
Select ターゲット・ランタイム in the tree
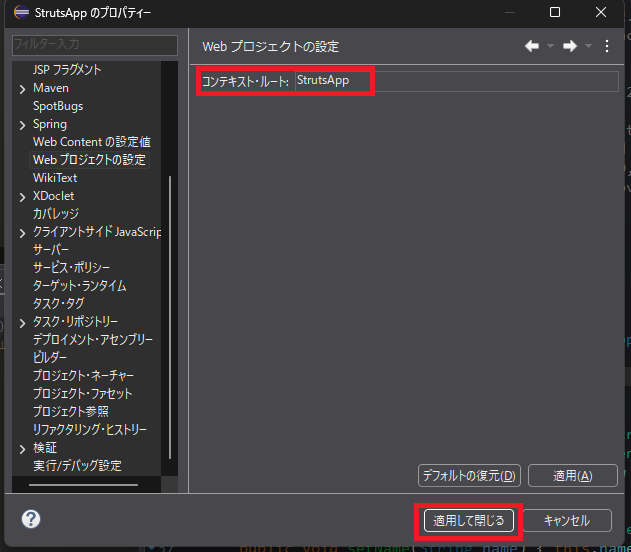[x=79, y=286]
